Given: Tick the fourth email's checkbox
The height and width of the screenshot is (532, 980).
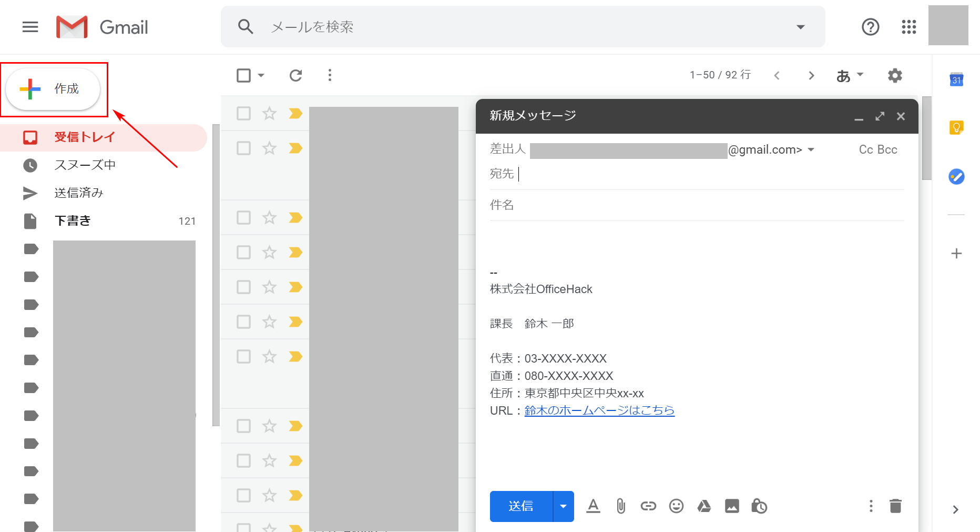Looking at the screenshot, I should [x=243, y=252].
